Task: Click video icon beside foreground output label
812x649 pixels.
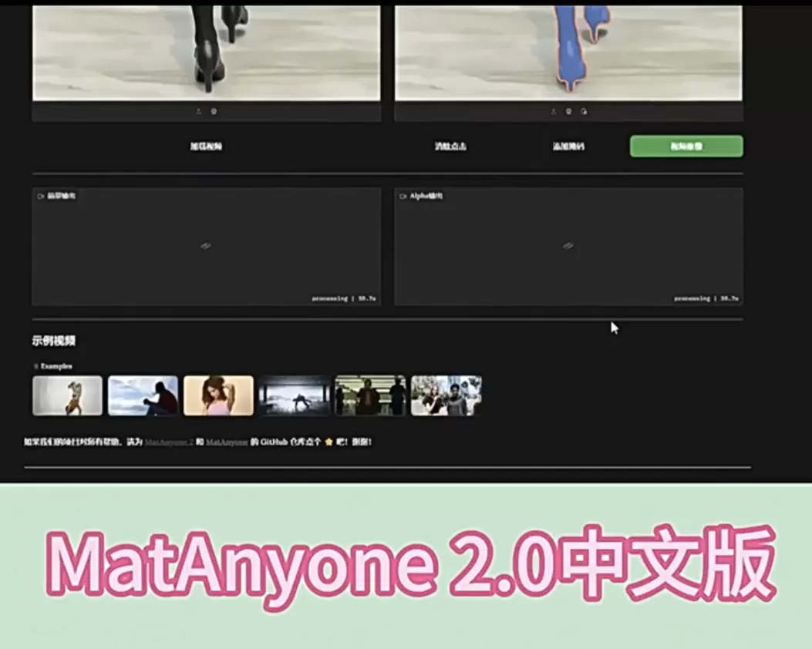Action: (40, 196)
